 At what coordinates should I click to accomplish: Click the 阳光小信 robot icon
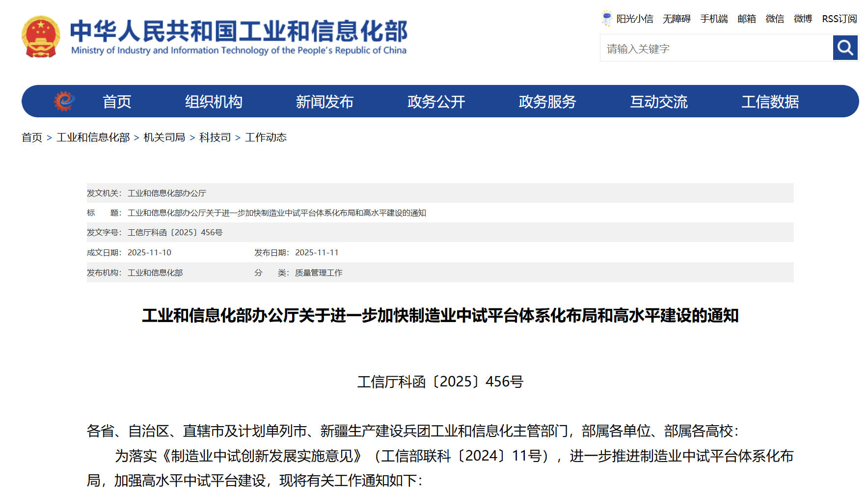(607, 18)
